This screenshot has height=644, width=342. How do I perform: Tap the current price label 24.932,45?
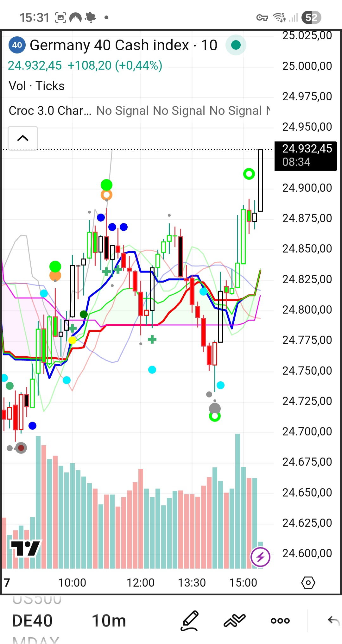click(306, 155)
